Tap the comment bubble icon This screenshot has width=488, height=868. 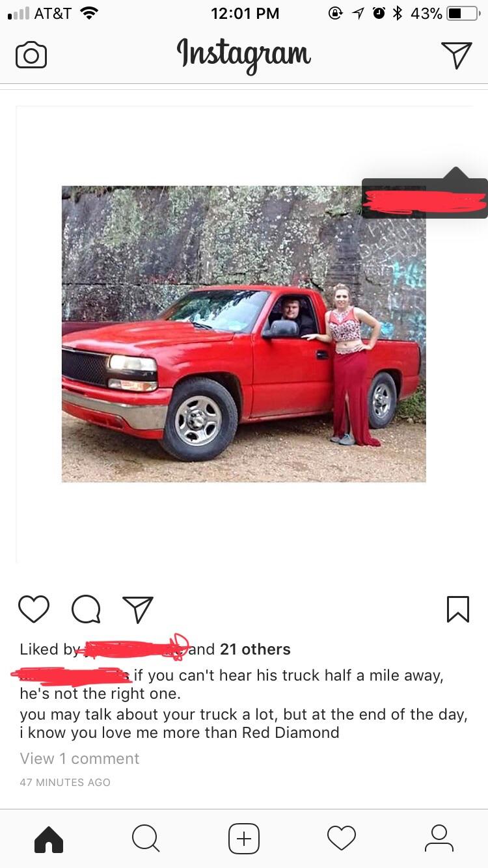coord(86,610)
